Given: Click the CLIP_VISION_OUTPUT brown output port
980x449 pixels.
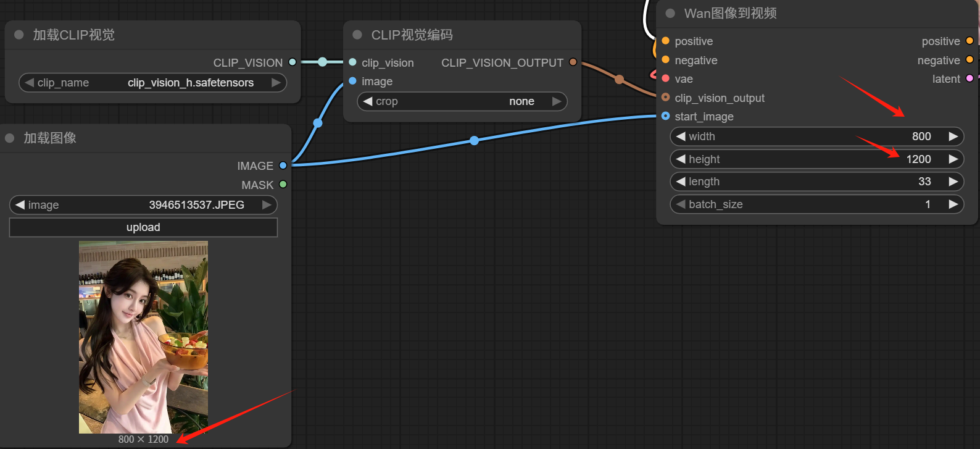Looking at the screenshot, I should point(573,62).
